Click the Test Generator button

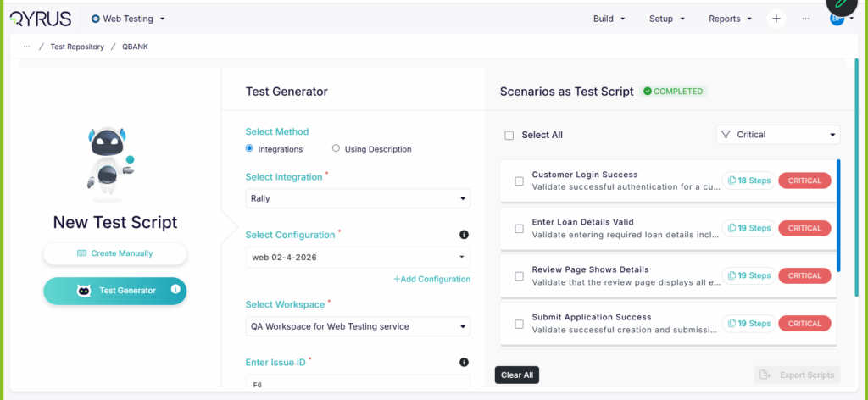[x=115, y=291]
